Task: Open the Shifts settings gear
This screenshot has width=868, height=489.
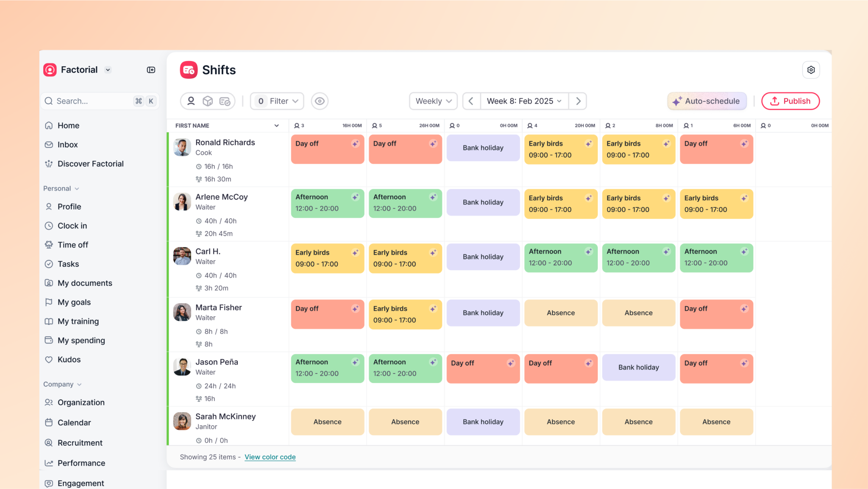Action: click(811, 70)
